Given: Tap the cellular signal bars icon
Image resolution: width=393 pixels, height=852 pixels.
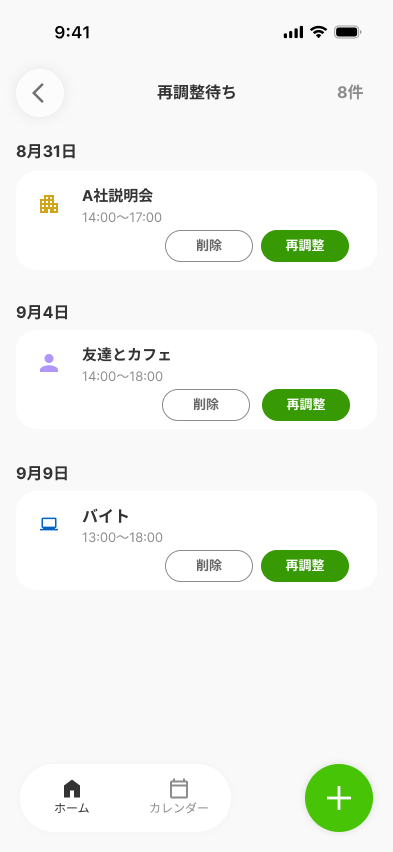Looking at the screenshot, I should coord(293,33).
